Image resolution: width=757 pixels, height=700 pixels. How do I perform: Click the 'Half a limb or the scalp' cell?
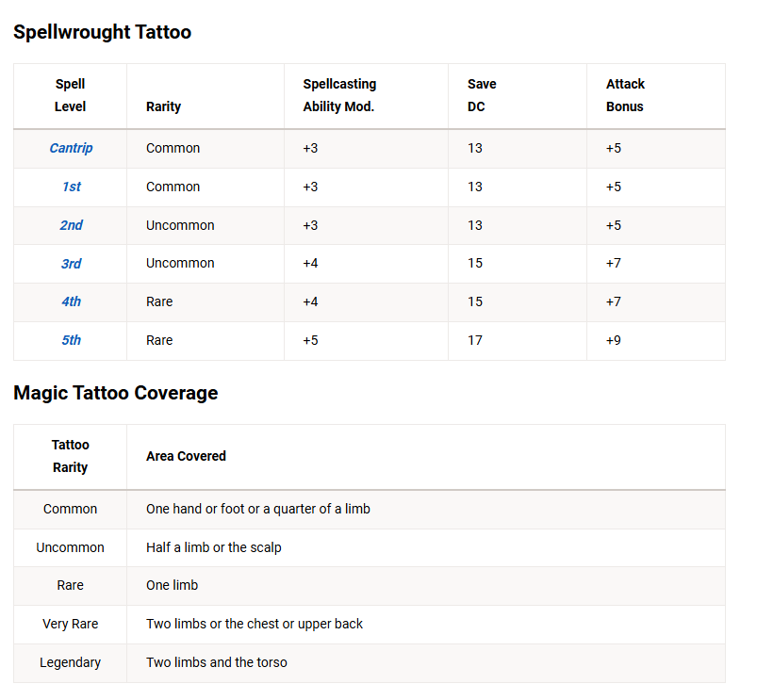213,547
